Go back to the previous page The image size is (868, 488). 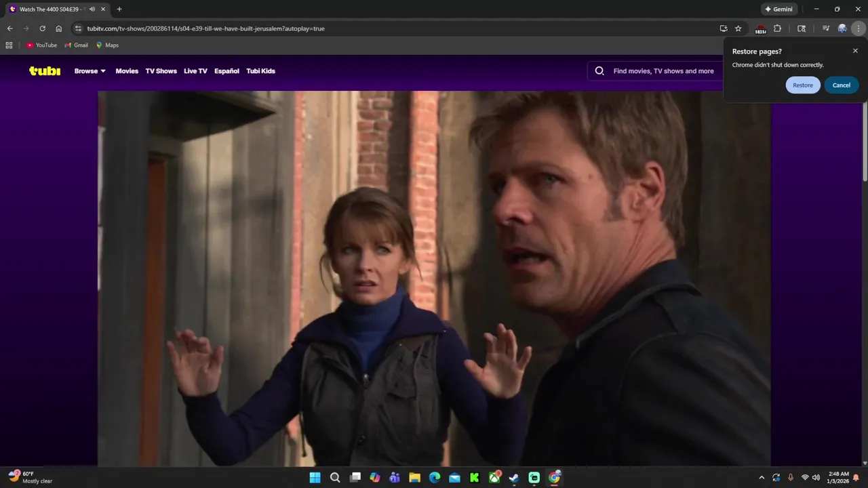9,28
